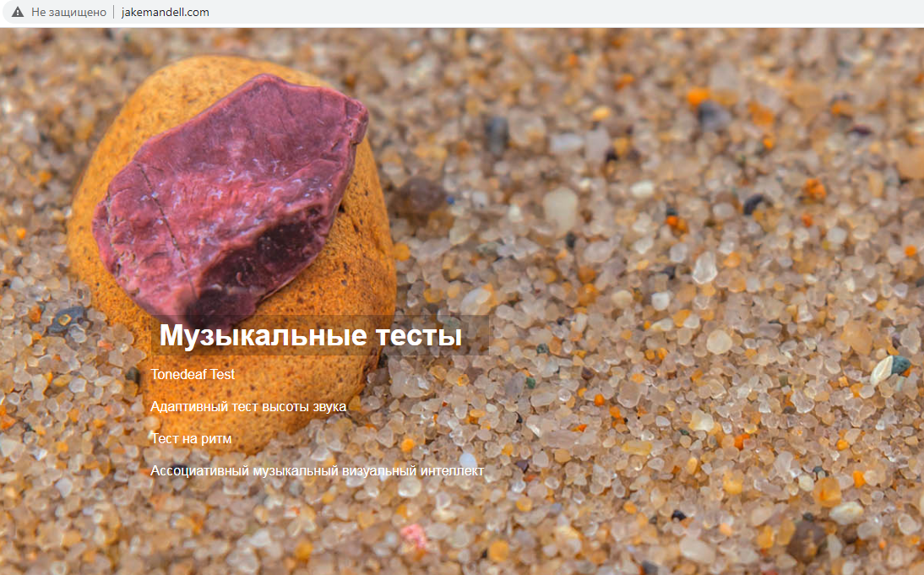Click the word "ритм" in the rhythm test link
The width and height of the screenshot is (924, 575).
pos(215,439)
